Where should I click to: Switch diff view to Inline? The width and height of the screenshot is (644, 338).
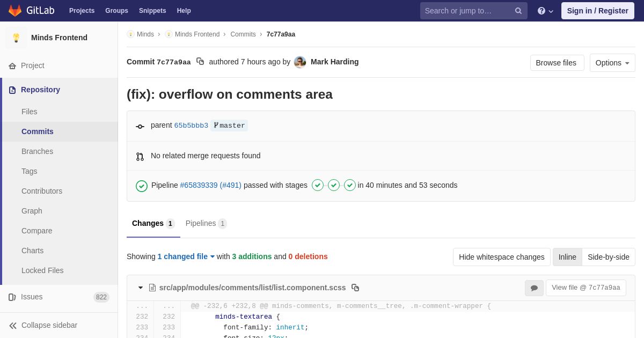567,257
